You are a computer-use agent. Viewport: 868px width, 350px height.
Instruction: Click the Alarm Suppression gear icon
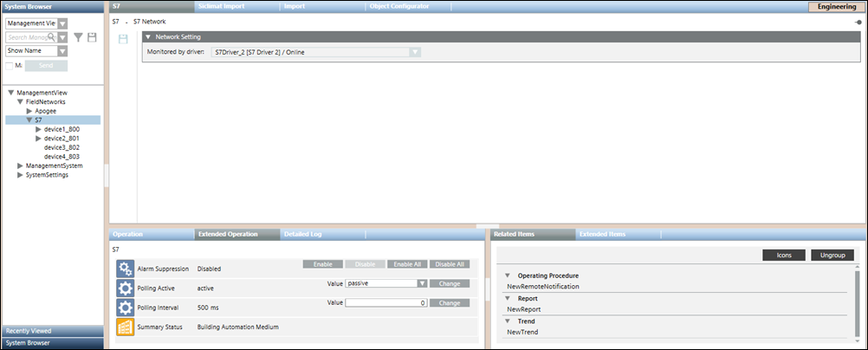(x=125, y=268)
